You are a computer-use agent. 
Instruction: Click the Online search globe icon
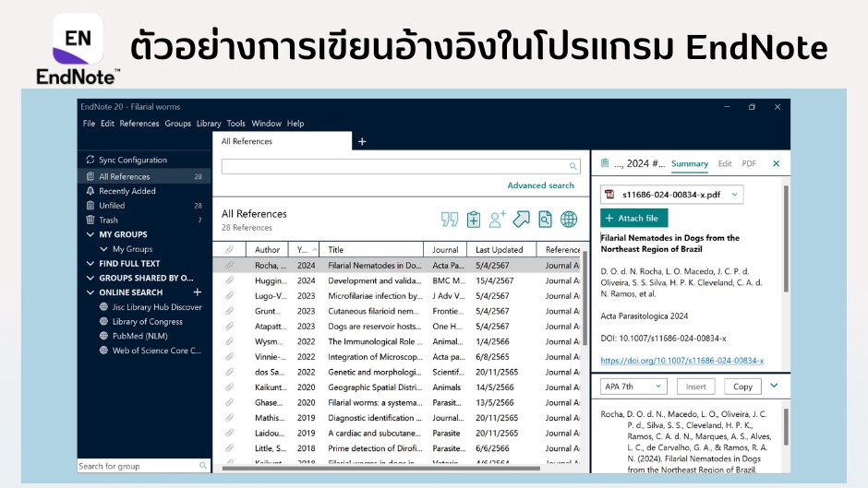pyautogui.click(x=569, y=220)
